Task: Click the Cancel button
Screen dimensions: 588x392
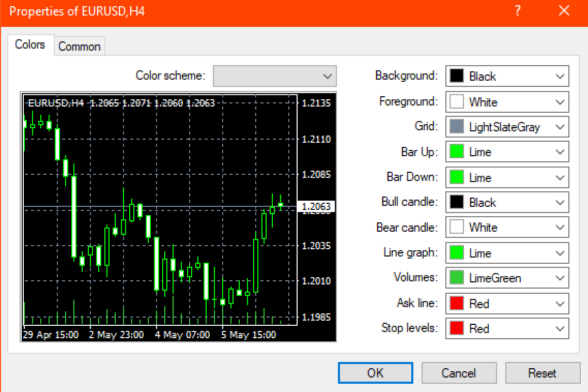Action: pyautogui.click(x=459, y=373)
